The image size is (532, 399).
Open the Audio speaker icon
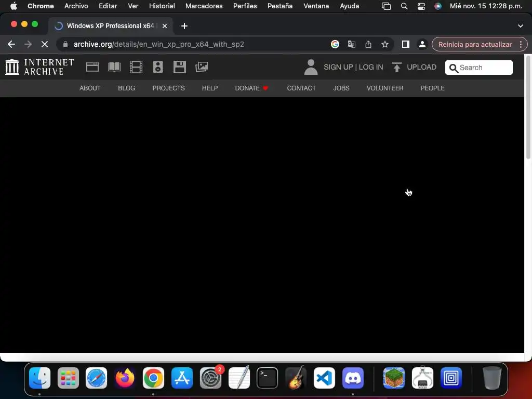(x=158, y=67)
